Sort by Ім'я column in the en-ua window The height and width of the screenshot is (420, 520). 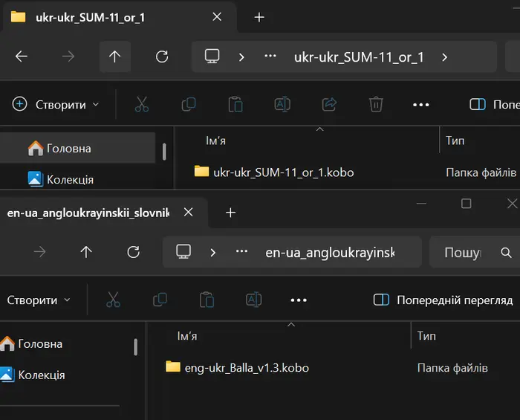click(x=187, y=336)
